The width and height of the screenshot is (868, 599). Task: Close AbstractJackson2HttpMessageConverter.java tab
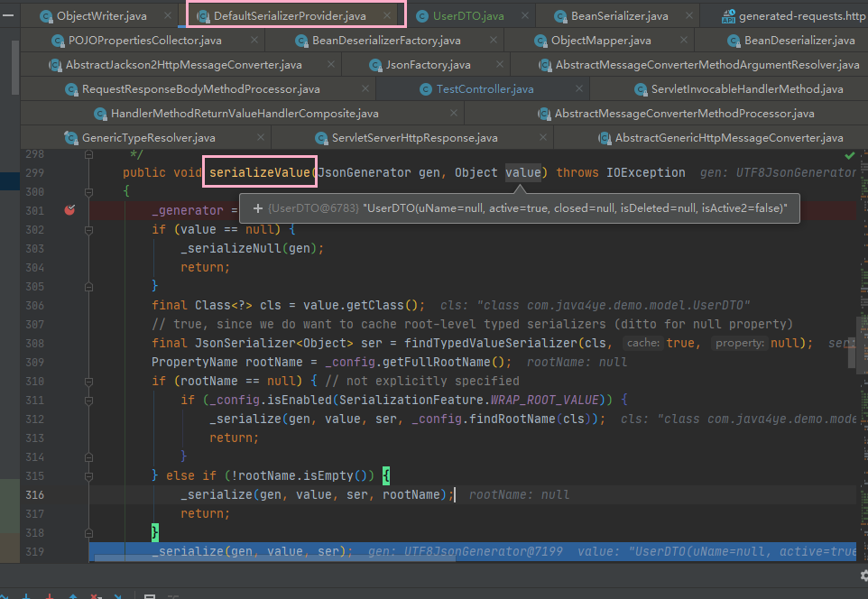click(331, 64)
